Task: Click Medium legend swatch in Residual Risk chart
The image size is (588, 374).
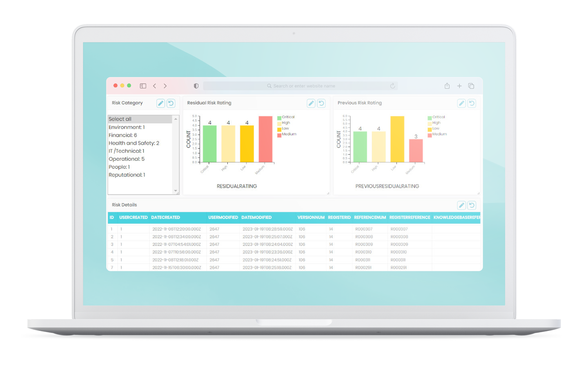Action: point(279,135)
